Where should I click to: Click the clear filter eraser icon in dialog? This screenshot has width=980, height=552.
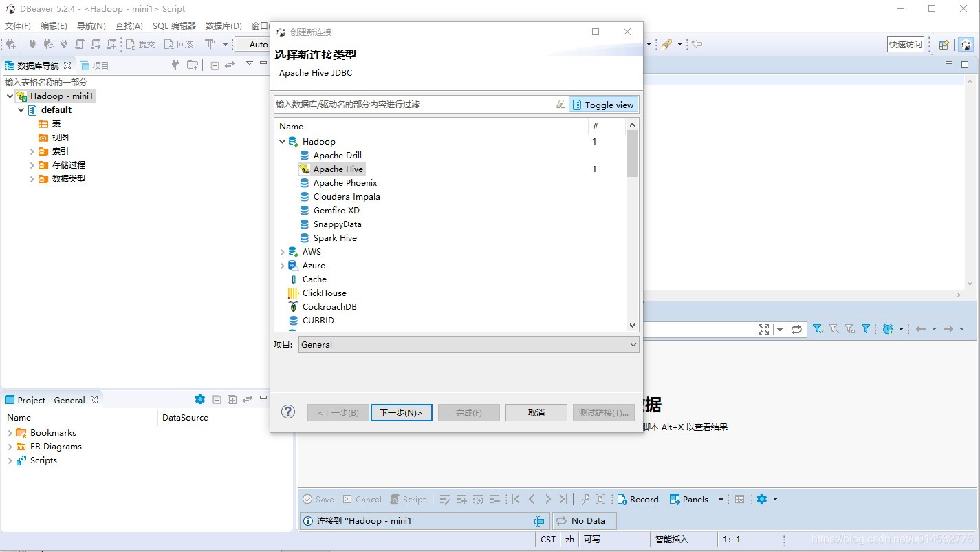pyautogui.click(x=560, y=105)
